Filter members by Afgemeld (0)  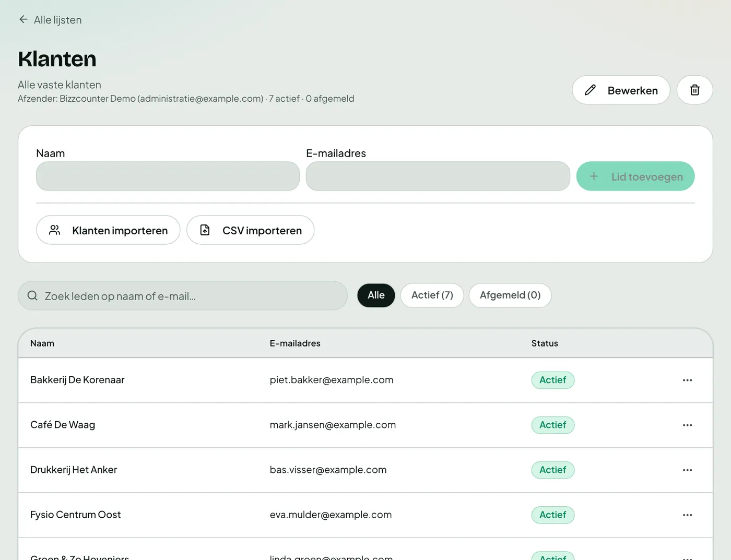pyautogui.click(x=510, y=295)
